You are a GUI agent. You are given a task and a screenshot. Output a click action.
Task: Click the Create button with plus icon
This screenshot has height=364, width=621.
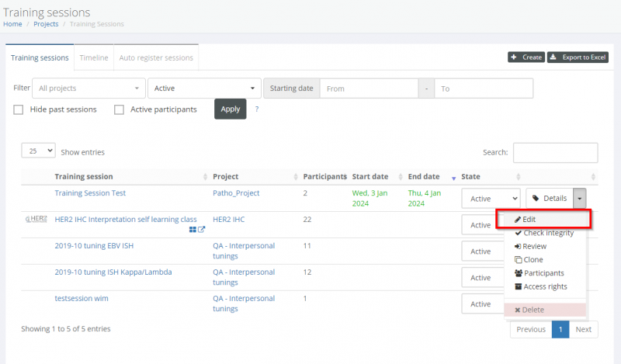(x=526, y=57)
